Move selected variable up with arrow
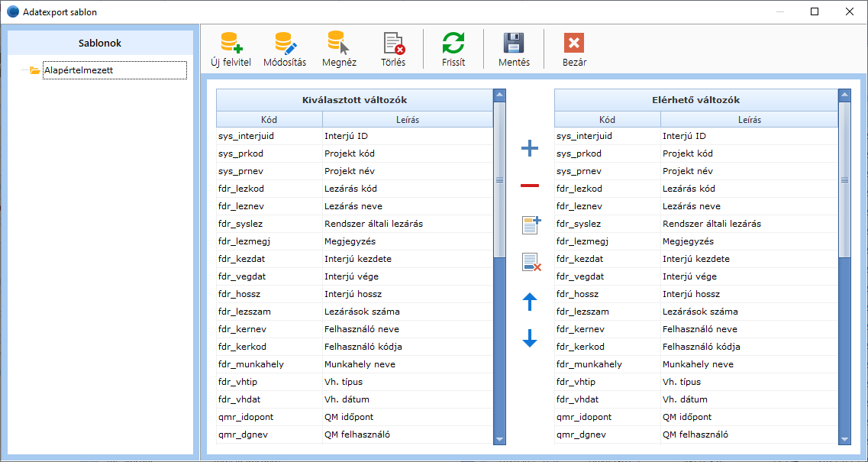Viewport: 868px width, 462px height. 530,302
